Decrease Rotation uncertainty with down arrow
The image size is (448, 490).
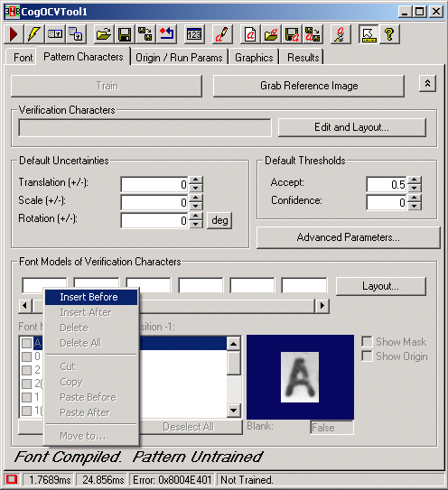click(195, 224)
